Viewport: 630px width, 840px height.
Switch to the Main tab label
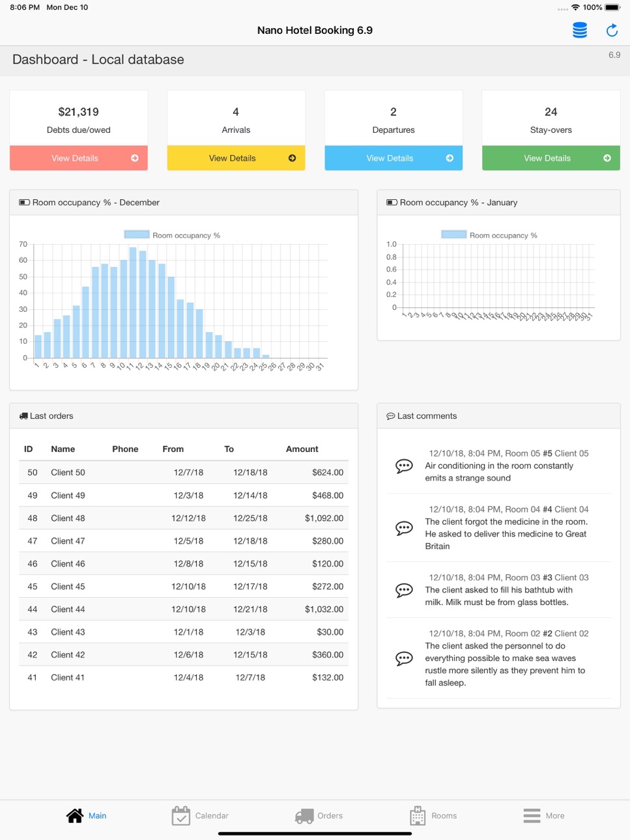(98, 816)
